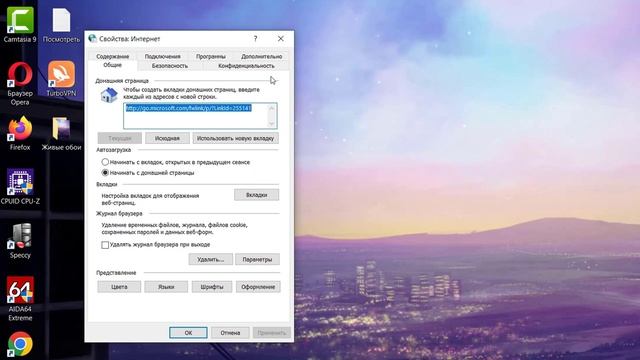This screenshot has height=360, width=640.
Task: Click the home page house icon
Action: [109, 95]
